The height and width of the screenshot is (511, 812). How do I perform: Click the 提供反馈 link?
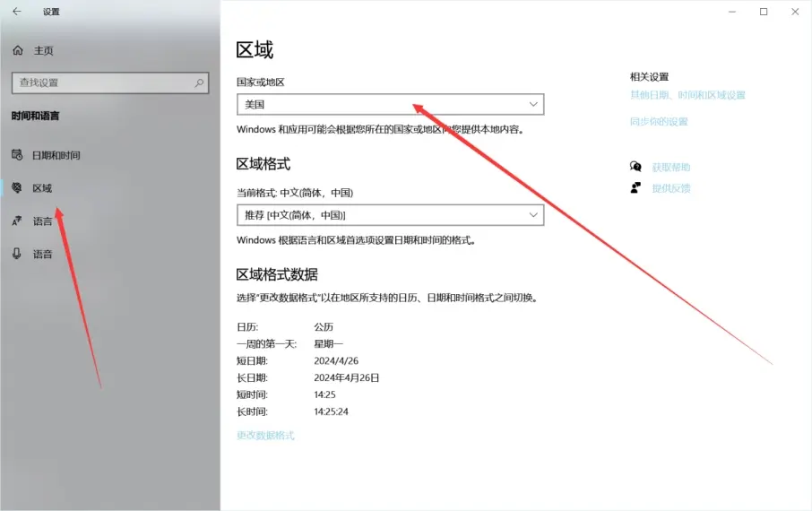tap(670, 188)
